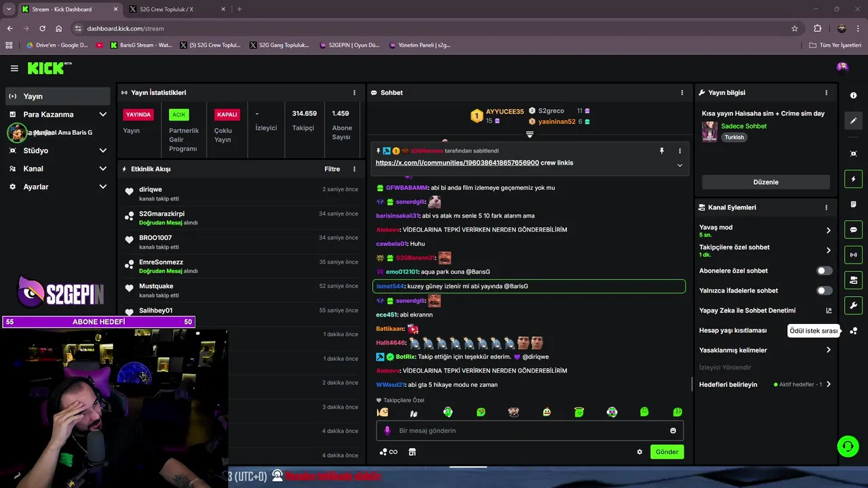
Task: Click the screen capture icon in right sidebar
Action: pos(853,154)
